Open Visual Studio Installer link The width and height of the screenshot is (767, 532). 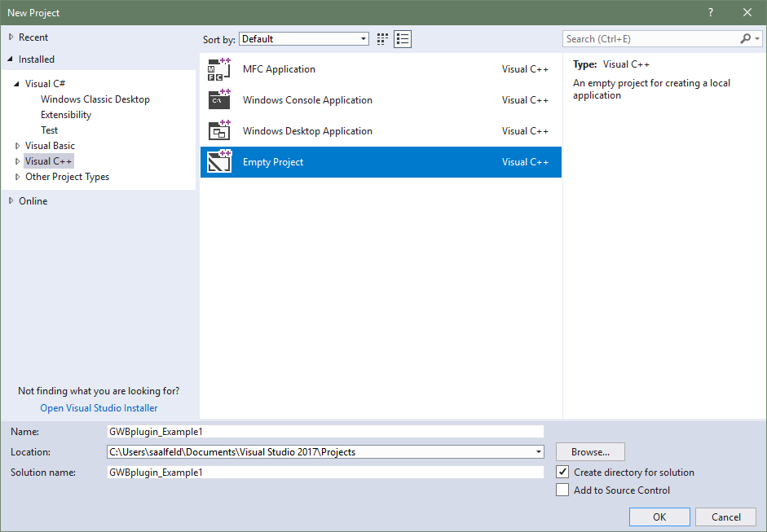tap(99, 408)
